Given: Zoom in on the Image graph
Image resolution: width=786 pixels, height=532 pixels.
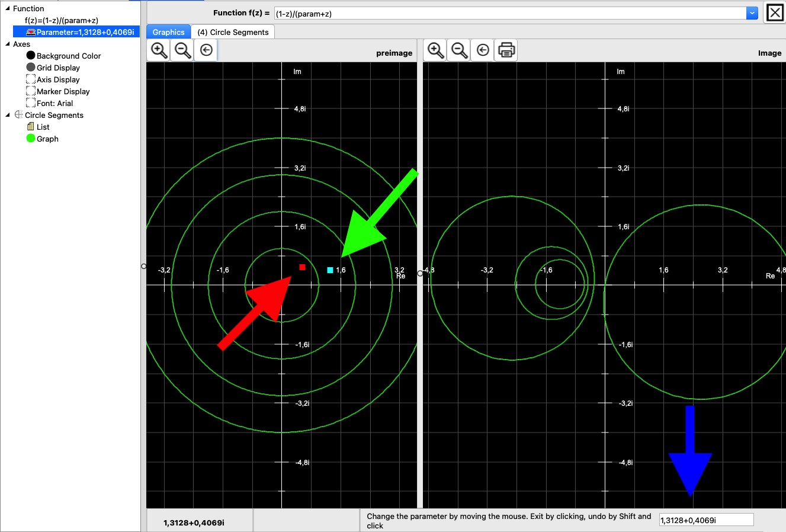Looking at the screenshot, I should click(435, 50).
